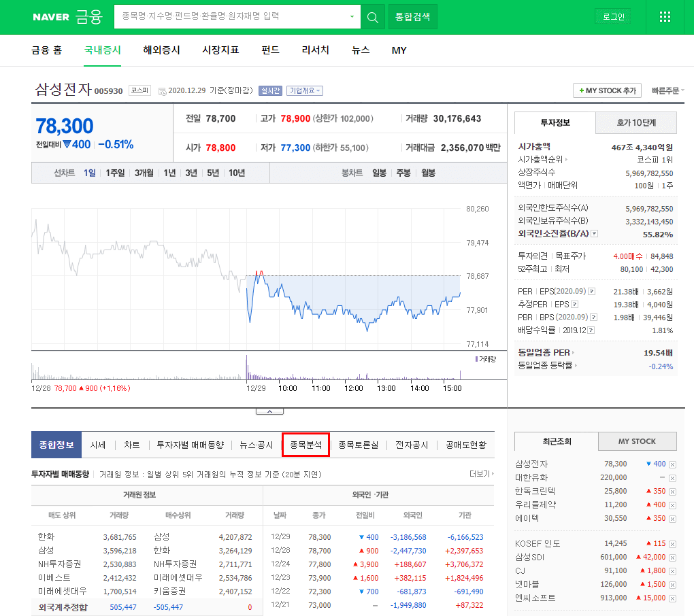
Task: Click the intraday price chart area
Action: [246, 279]
